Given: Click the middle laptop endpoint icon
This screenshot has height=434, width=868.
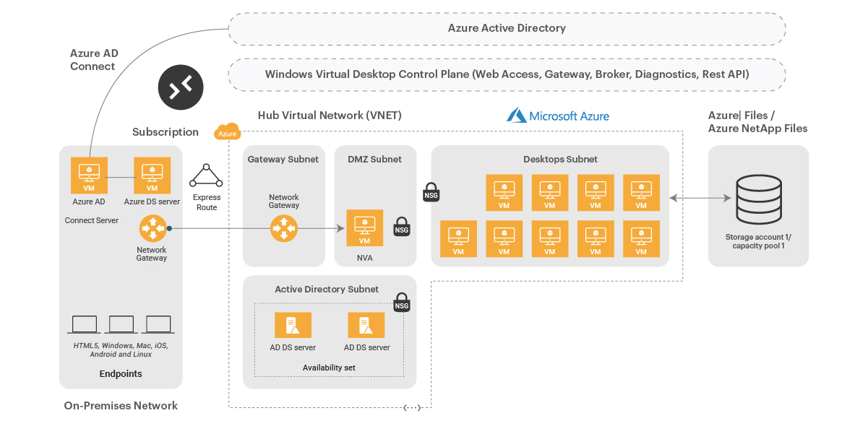Looking at the screenshot, I should point(121,325).
